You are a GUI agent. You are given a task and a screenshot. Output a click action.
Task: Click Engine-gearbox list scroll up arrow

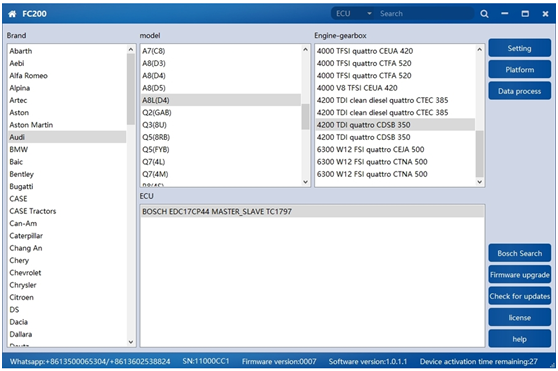coord(479,49)
